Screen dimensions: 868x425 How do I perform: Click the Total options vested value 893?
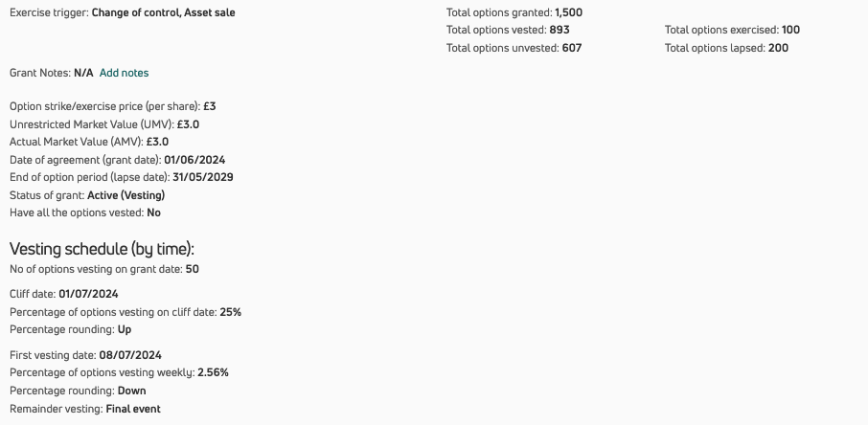coord(560,30)
